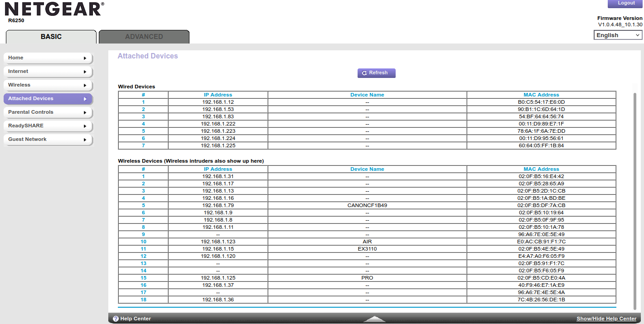The width and height of the screenshot is (644, 324).
Task: Click the wireless devices MAC Address column header
Action: (x=541, y=169)
